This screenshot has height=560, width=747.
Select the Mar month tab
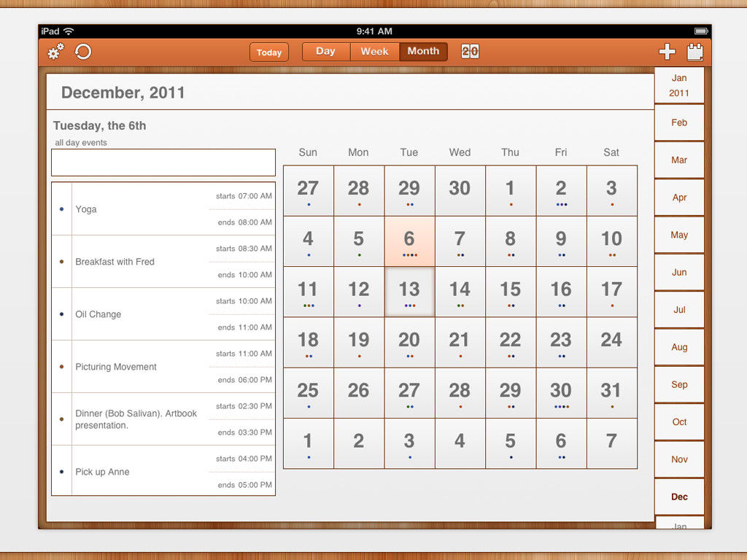tap(679, 160)
